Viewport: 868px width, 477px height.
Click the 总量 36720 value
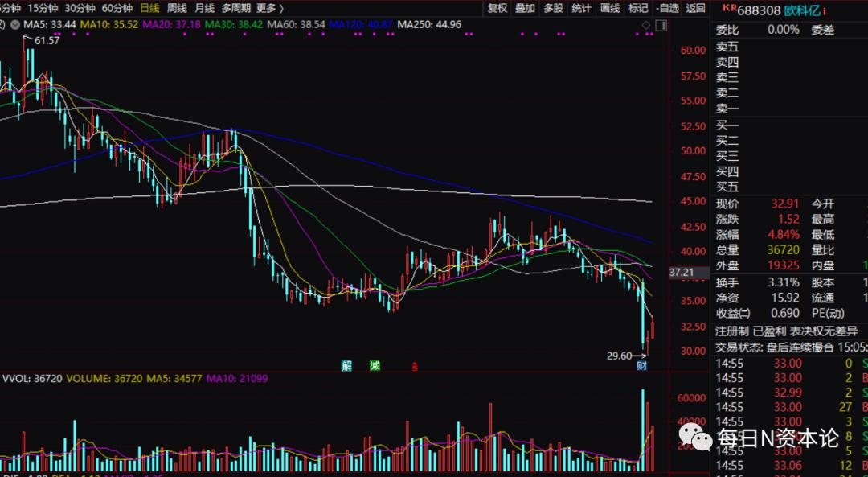[784, 250]
